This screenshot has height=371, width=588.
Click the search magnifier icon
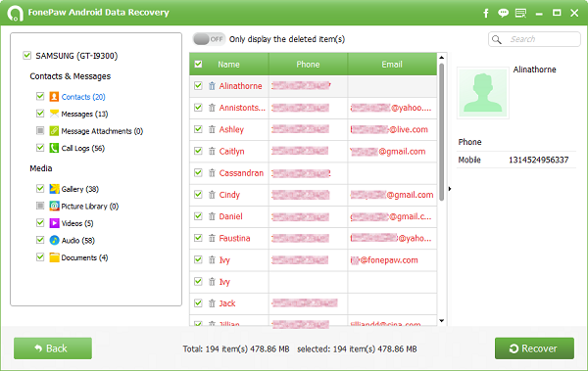(x=497, y=39)
